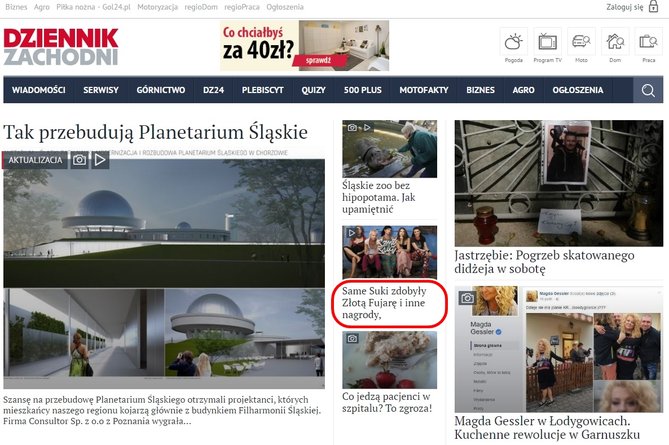Open the GÓRNICTWO section
This screenshot has height=445, width=669.
point(161,90)
